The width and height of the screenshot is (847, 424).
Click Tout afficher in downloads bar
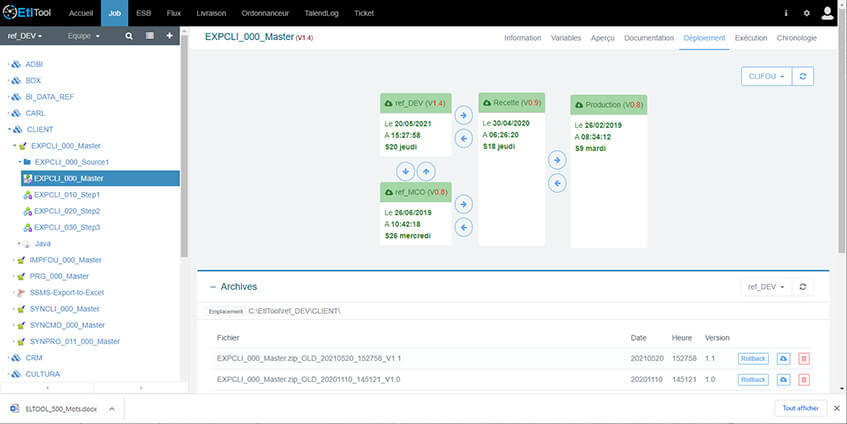pyautogui.click(x=801, y=408)
